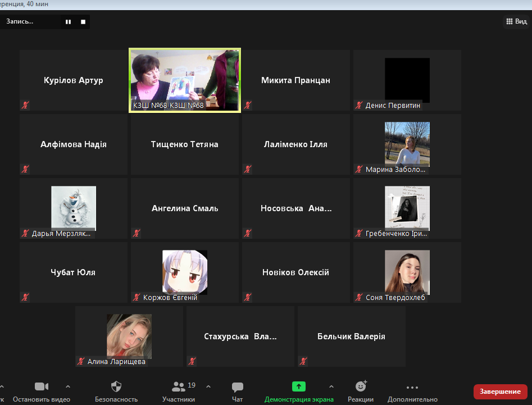
Task: Click the muted mic icon of Соня Твердохлеб
Action: tap(359, 297)
